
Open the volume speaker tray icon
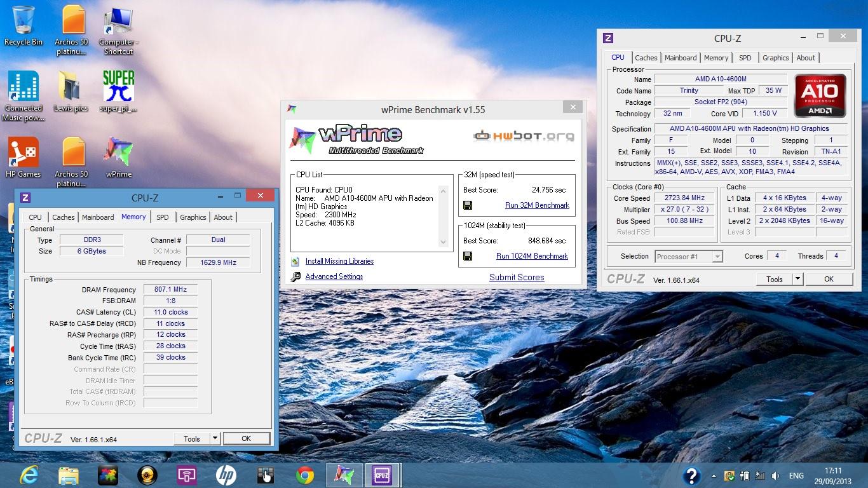(x=775, y=476)
